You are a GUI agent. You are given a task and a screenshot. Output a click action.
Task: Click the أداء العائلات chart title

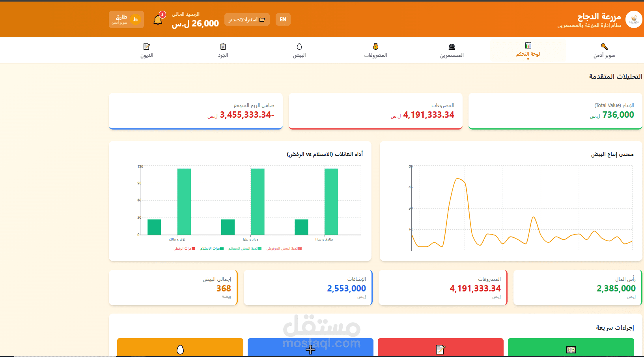coord(325,154)
